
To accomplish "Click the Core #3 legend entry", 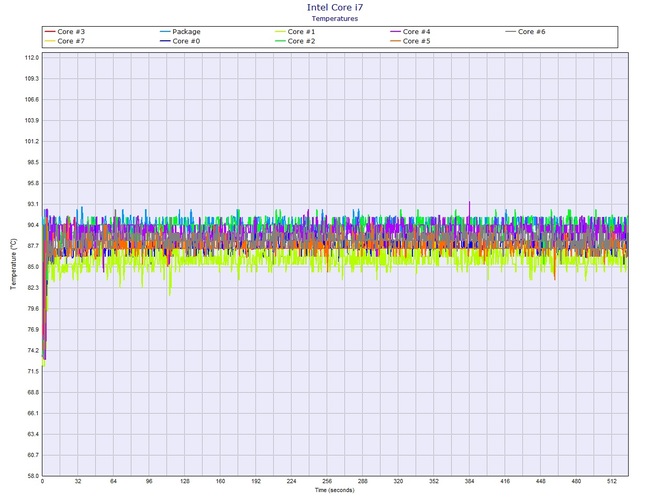I will click(x=65, y=32).
